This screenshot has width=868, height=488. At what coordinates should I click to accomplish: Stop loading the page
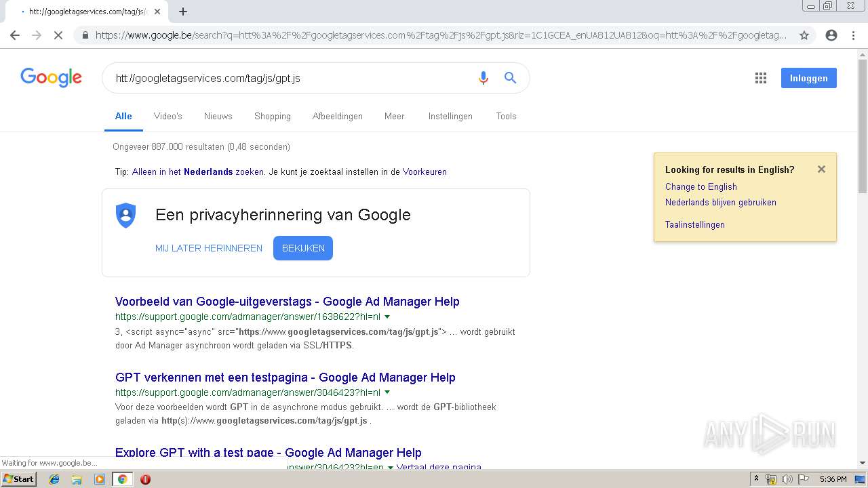coord(58,35)
